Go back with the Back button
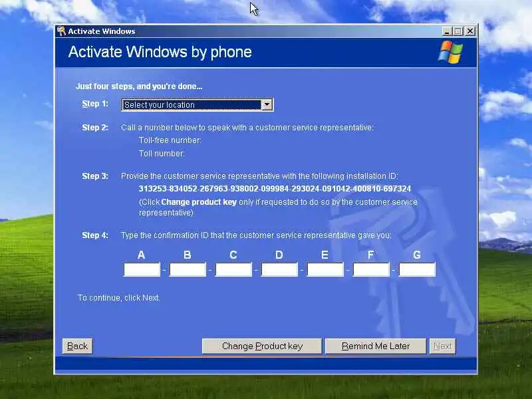The image size is (532, 399). pyautogui.click(x=77, y=346)
